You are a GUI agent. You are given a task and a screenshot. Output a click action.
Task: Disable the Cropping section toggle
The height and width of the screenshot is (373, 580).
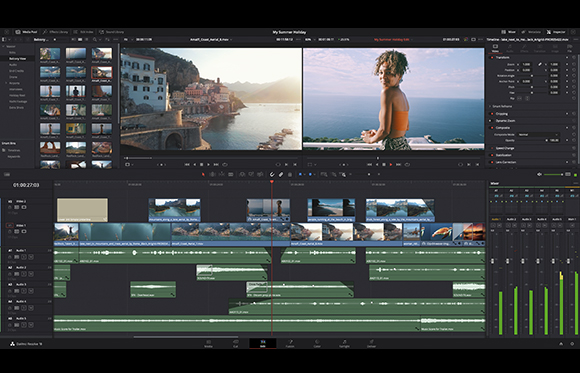[492, 114]
